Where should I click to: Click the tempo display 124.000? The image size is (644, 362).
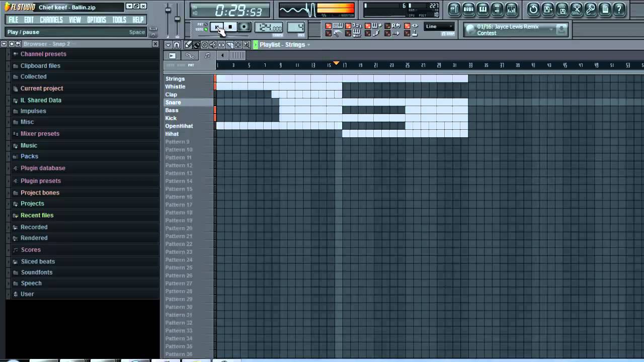click(269, 27)
